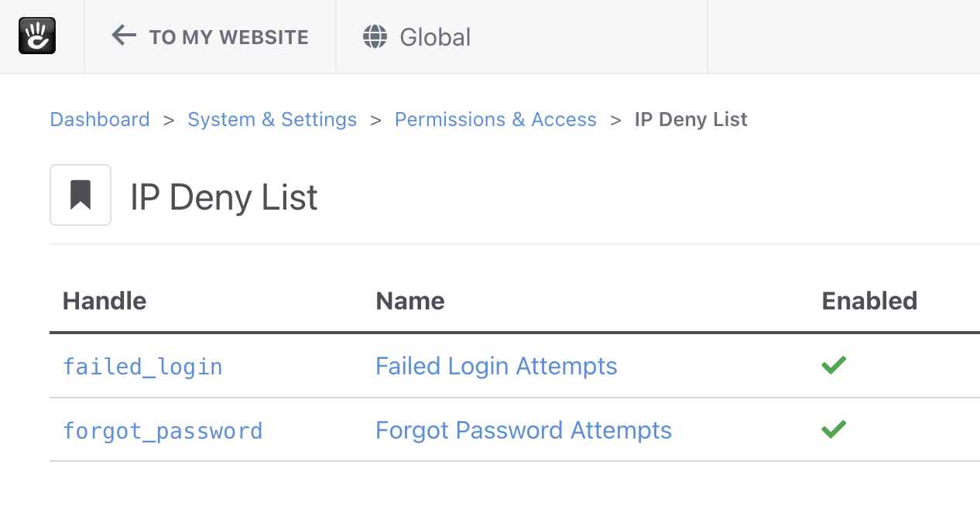Click the left-pointing arrow icon in the navbar

pyautogui.click(x=123, y=35)
